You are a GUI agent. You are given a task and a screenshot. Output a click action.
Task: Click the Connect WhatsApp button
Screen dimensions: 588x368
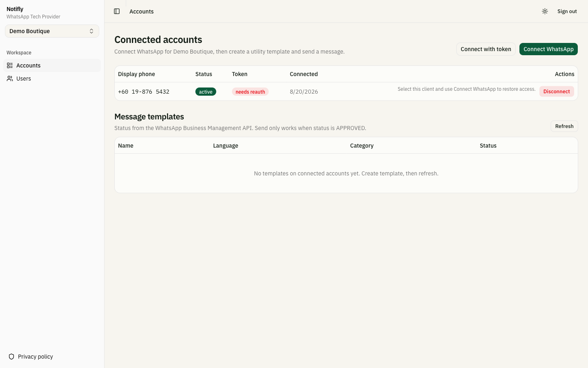click(x=548, y=49)
